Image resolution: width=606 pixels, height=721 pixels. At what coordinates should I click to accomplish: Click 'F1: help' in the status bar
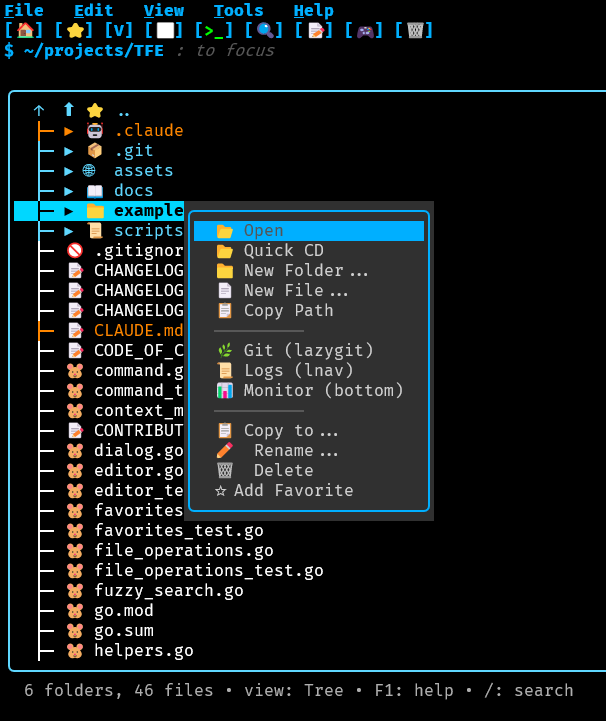[414, 690]
